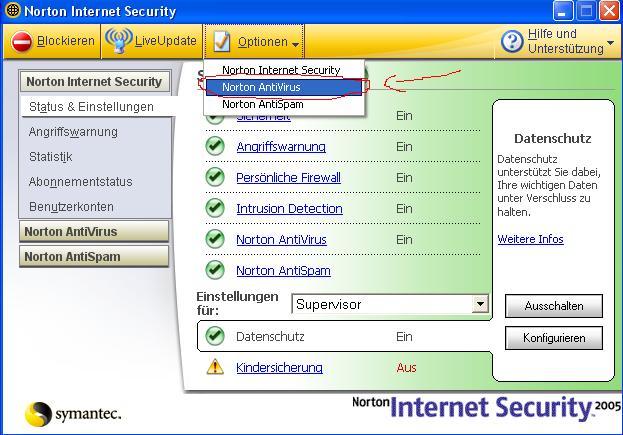Click the Symantec logo icon
Viewport: 623px width, 435px height.
click(39, 414)
